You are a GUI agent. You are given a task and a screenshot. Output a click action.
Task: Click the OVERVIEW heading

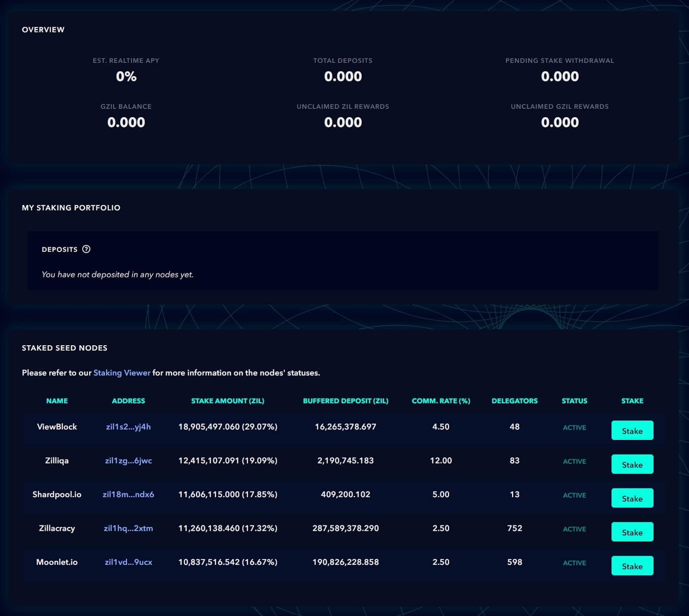[x=43, y=30]
